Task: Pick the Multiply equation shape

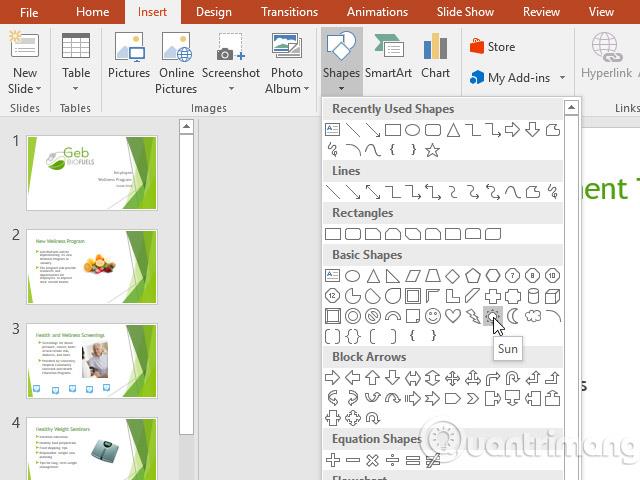Action: [x=373, y=460]
